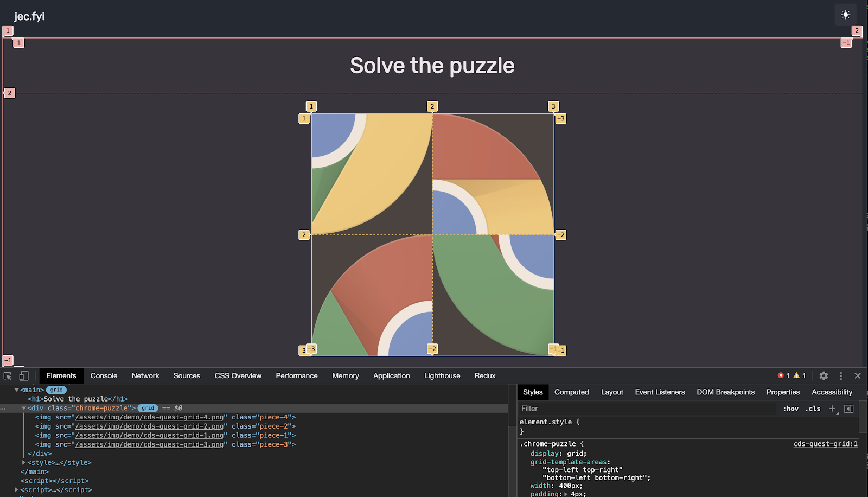
Task: Select the img piece-4 node
Action: (x=165, y=417)
